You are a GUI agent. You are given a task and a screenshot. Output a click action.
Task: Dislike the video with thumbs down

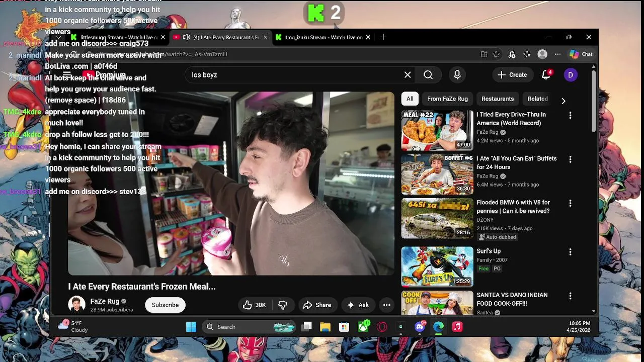pyautogui.click(x=283, y=305)
